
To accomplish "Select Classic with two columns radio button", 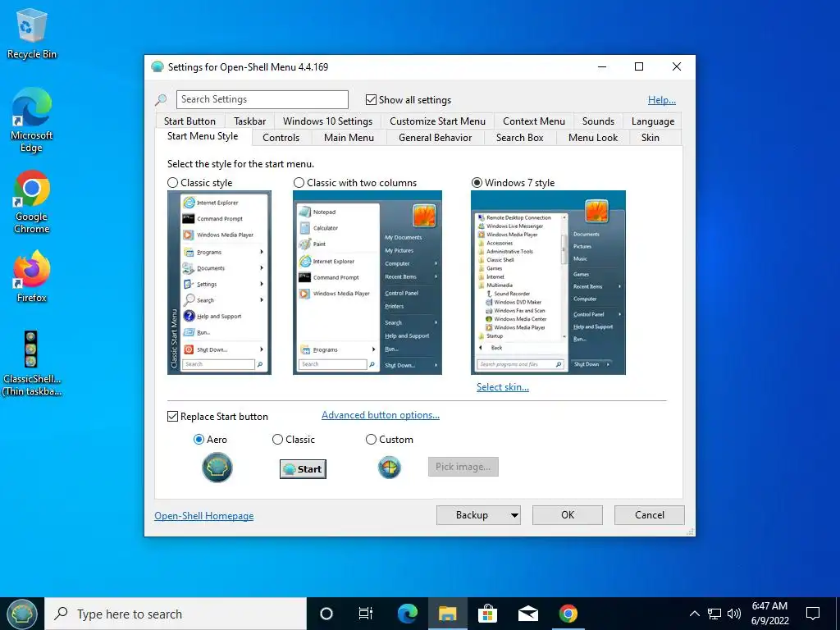I will click(x=299, y=183).
